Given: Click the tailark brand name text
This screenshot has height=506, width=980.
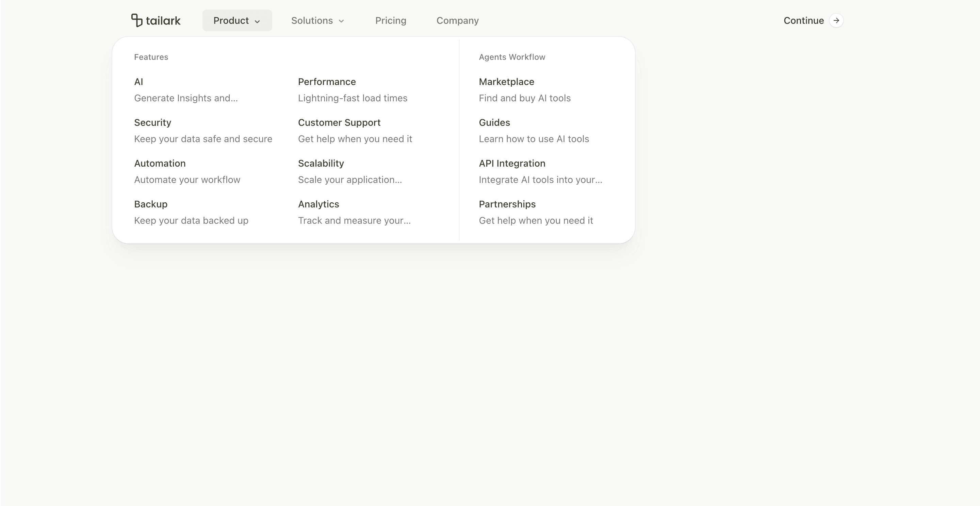Looking at the screenshot, I should 163,20.
